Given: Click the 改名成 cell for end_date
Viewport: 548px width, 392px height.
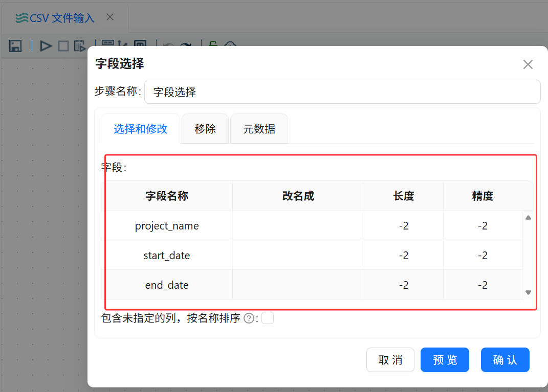Looking at the screenshot, I should tap(298, 285).
